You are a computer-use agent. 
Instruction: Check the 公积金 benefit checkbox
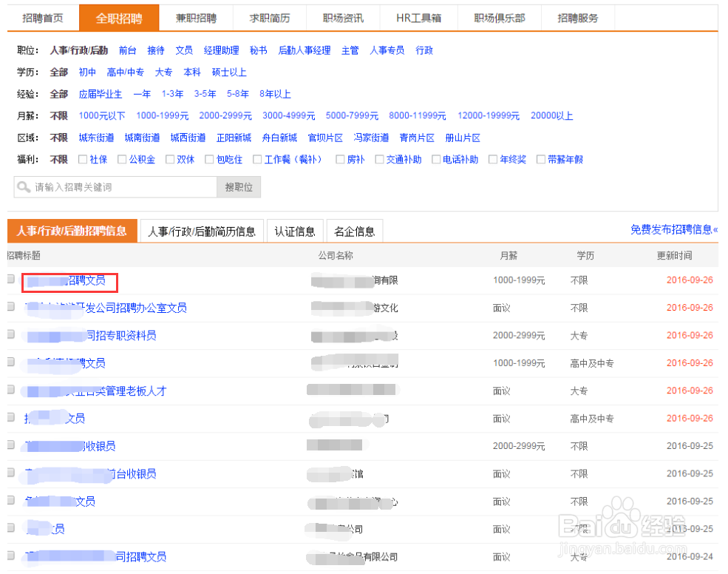point(122,160)
